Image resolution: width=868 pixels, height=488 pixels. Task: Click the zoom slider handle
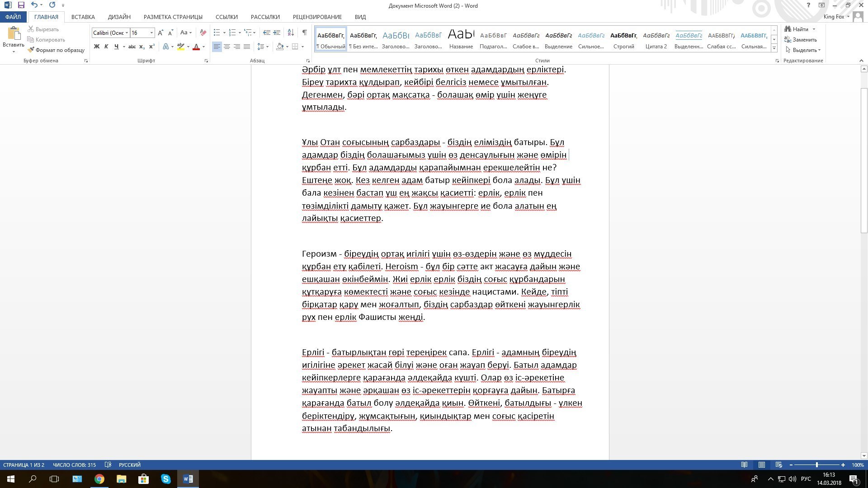(816, 465)
